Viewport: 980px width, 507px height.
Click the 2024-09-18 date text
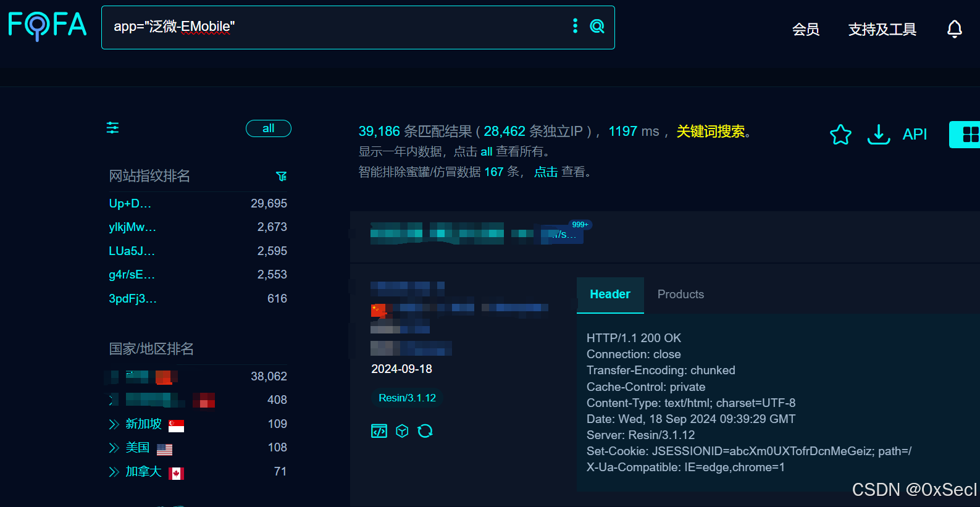pos(402,369)
